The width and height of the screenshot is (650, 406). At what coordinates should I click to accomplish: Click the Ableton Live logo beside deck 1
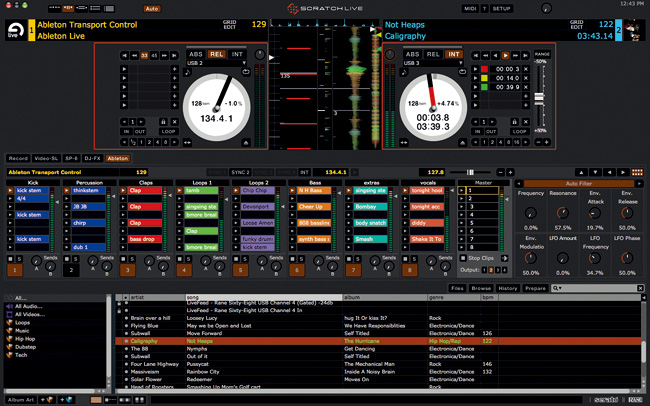(16, 30)
